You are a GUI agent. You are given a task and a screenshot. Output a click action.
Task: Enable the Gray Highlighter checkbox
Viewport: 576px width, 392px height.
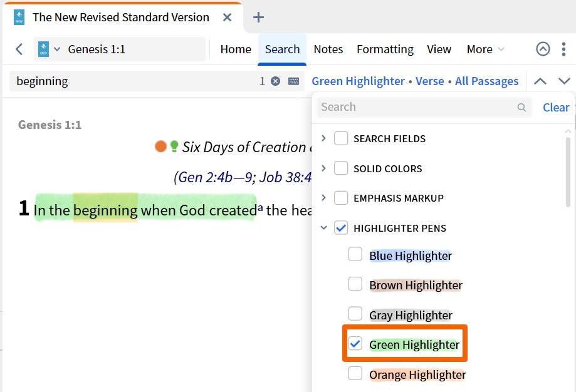pyautogui.click(x=355, y=314)
